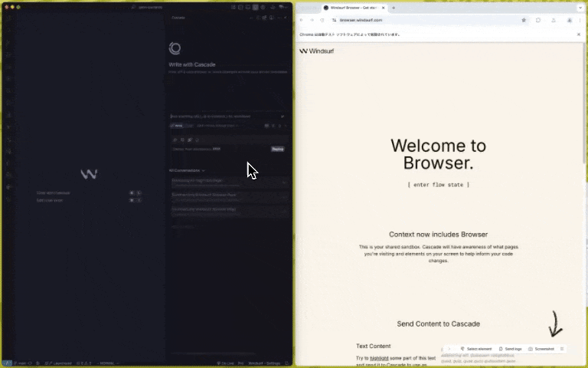Image resolution: width=588 pixels, height=368 pixels.
Task: Click the Windsurf logo on the page
Action: click(x=317, y=51)
